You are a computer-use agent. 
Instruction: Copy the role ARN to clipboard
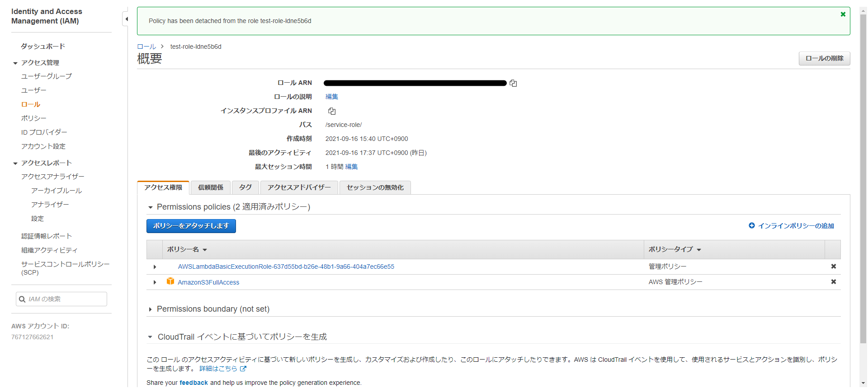[513, 83]
